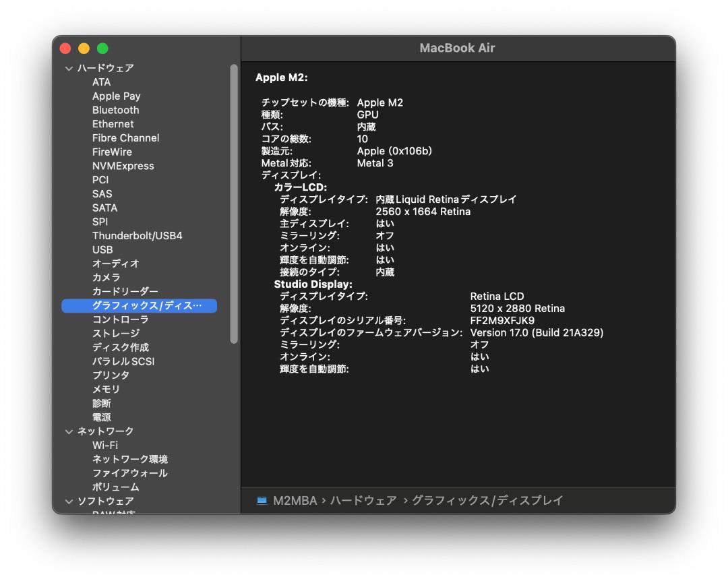728x583 pixels.
Task: Show 診断 information
Action: (101, 403)
